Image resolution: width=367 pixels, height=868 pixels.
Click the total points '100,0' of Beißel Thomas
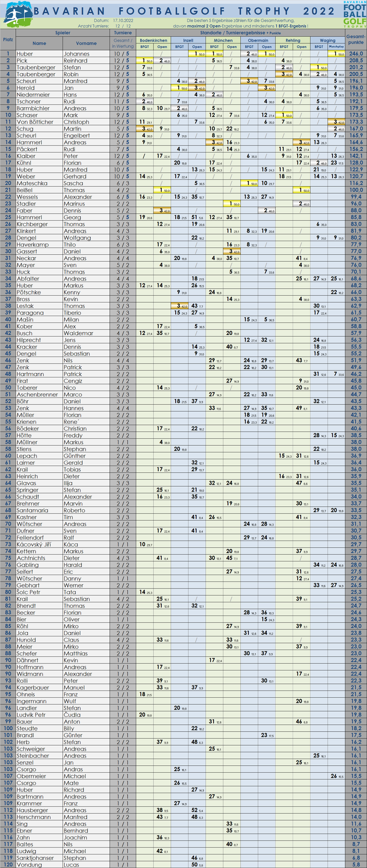[356, 190]
